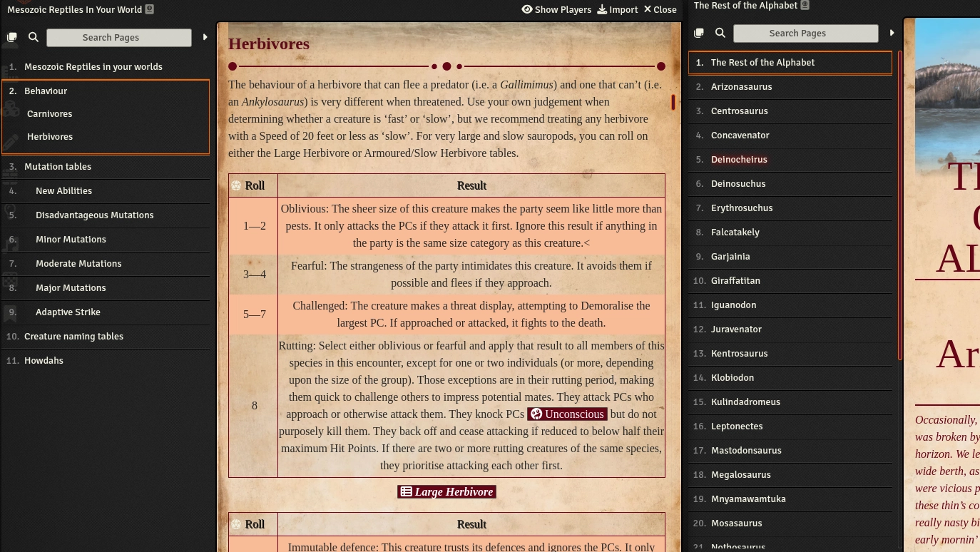
Task: Click dice icon in second Roll table header
Action: 236,524
